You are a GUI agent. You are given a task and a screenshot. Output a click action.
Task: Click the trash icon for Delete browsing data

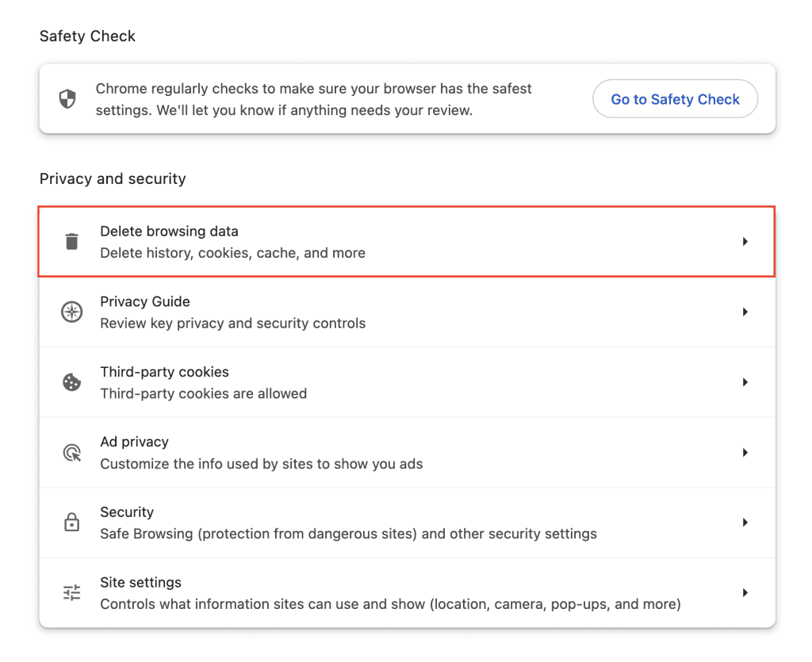tap(71, 241)
